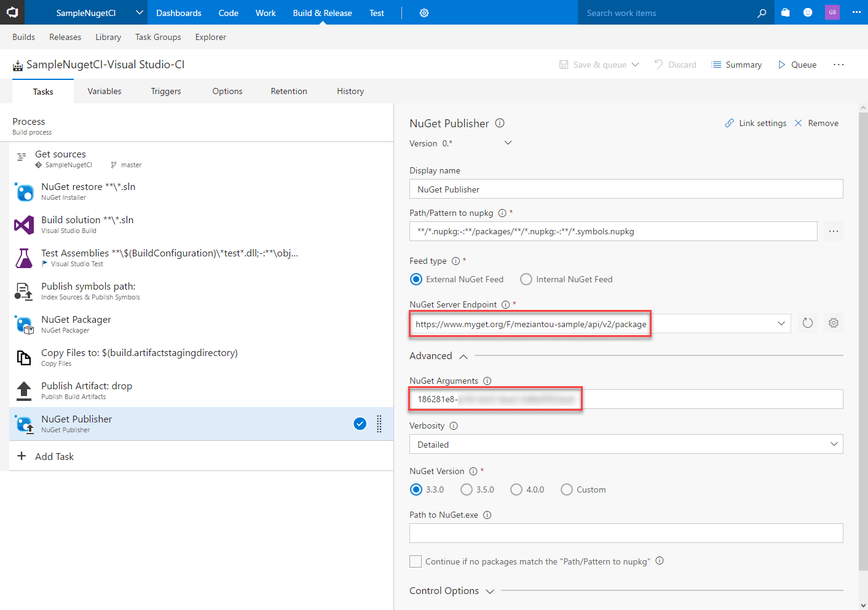Click Remove to delete the task
The height and width of the screenshot is (610, 868).
816,123
